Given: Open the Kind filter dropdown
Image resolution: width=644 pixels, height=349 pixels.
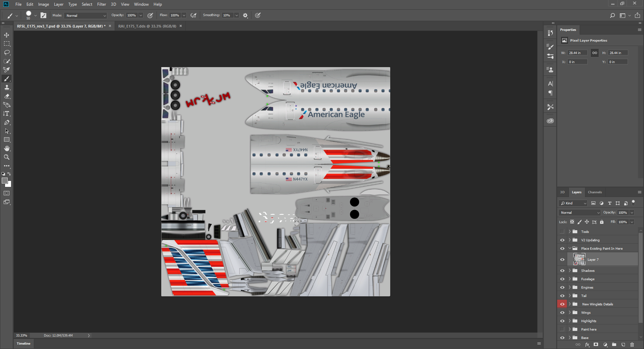Looking at the screenshot, I should 573,203.
